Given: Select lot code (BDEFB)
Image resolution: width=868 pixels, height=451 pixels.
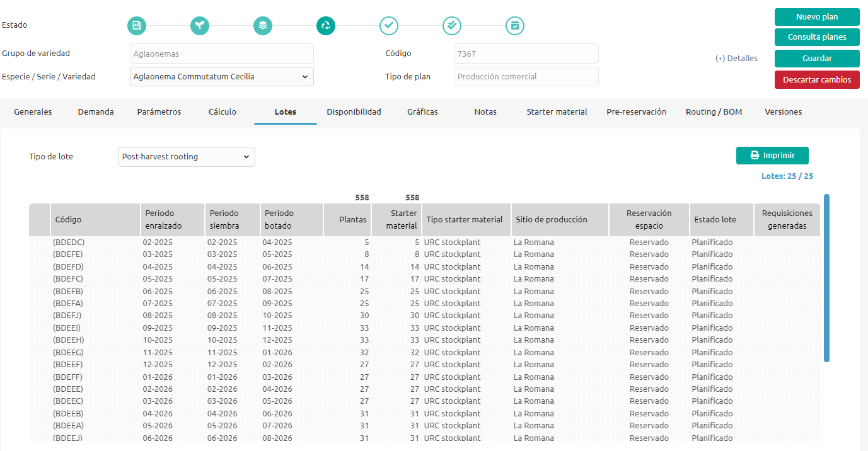Looking at the screenshot, I should 68,292.
